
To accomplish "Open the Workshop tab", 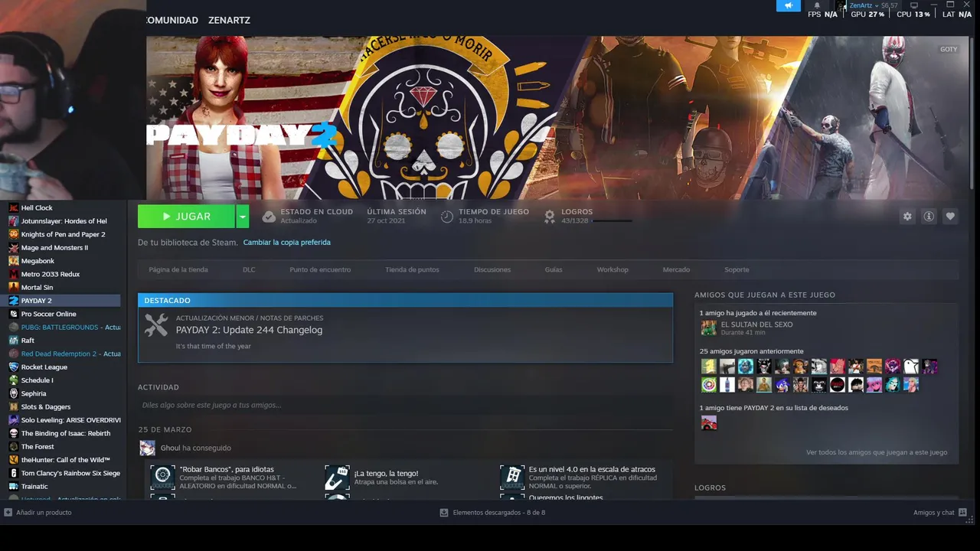I will point(612,269).
